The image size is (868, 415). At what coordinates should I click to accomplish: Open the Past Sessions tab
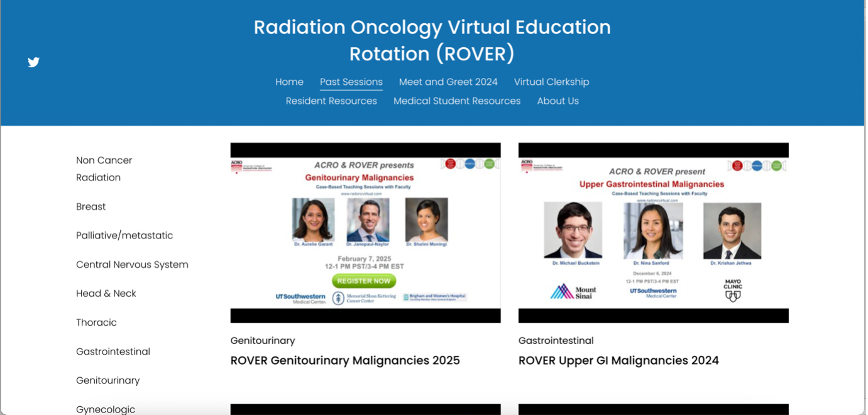click(351, 82)
